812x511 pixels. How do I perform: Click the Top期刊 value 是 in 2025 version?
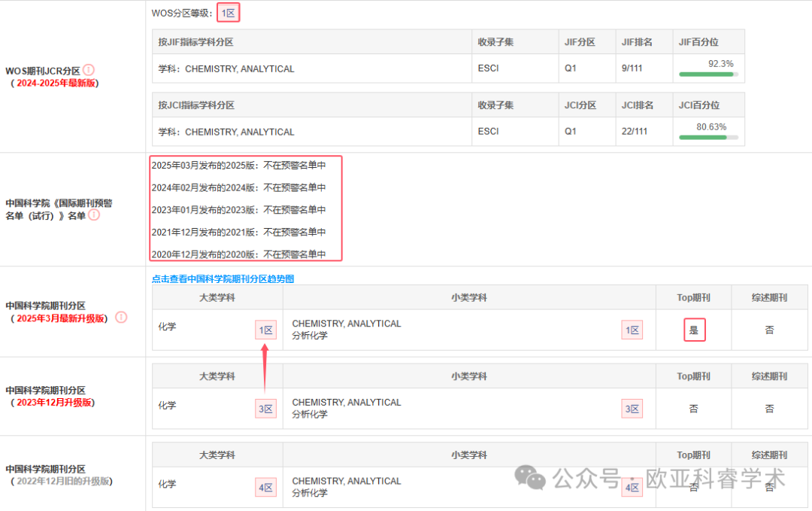[x=695, y=330]
